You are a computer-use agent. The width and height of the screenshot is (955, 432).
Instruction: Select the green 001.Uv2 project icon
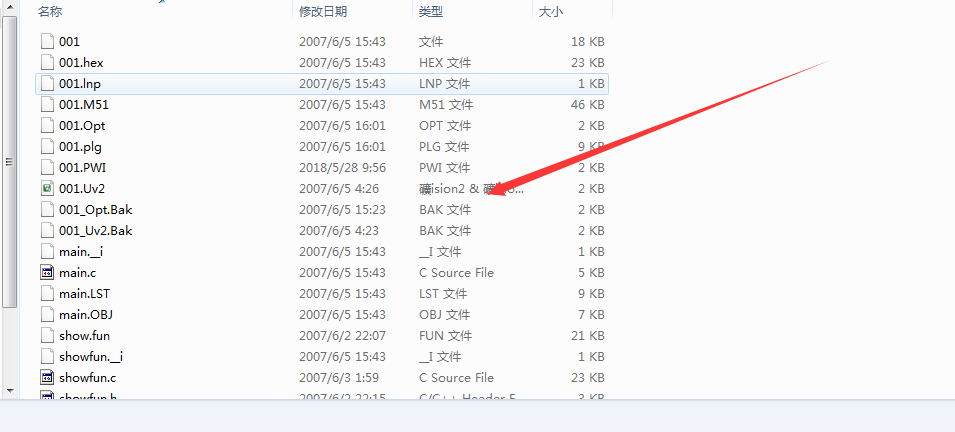pyautogui.click(x=48, y=188)
